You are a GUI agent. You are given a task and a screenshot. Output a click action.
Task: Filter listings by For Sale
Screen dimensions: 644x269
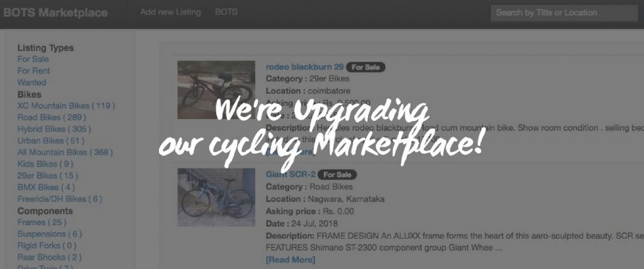(x=33, y=59)
